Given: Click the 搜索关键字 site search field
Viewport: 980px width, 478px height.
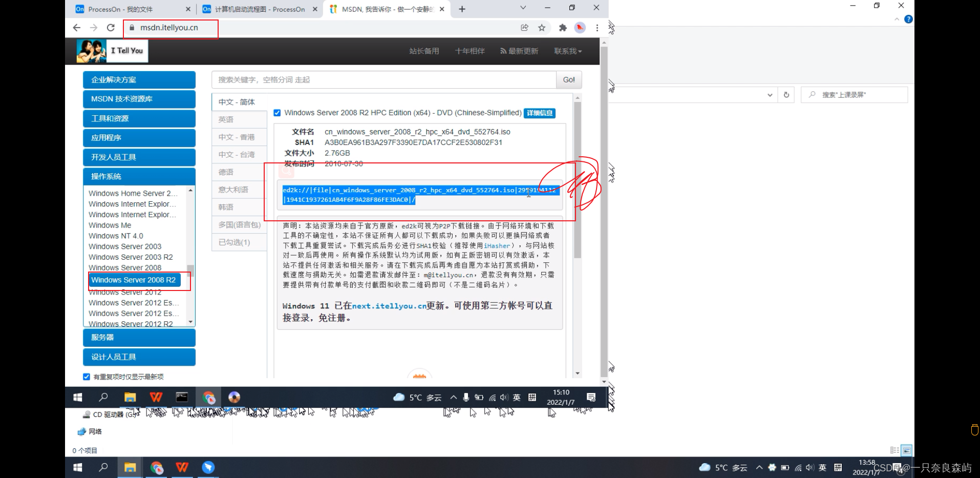Looking at the screenshot, I should coord(384,80).
